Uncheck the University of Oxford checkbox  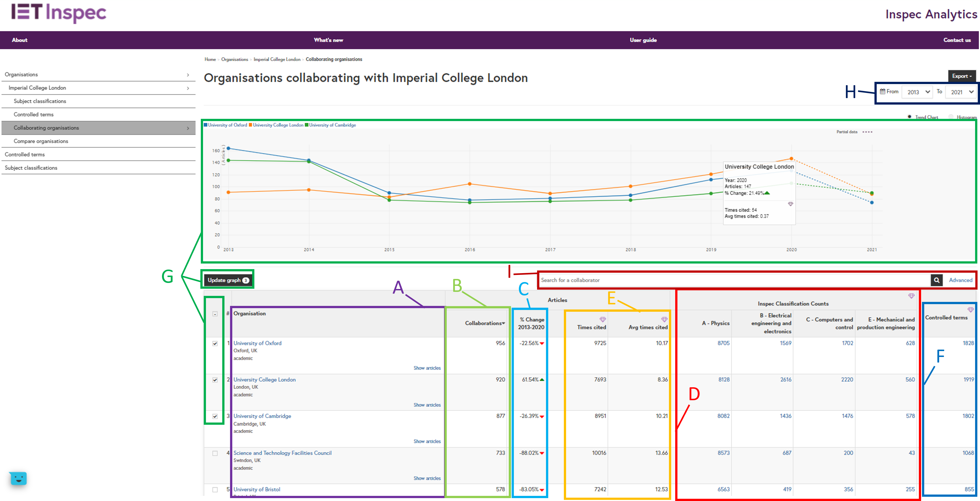point(215,343)
